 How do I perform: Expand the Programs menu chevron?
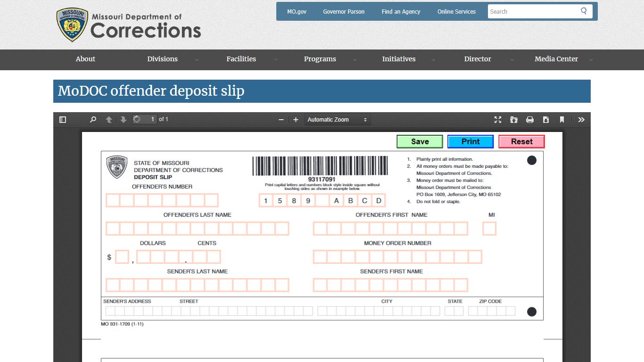pos(355,60)
